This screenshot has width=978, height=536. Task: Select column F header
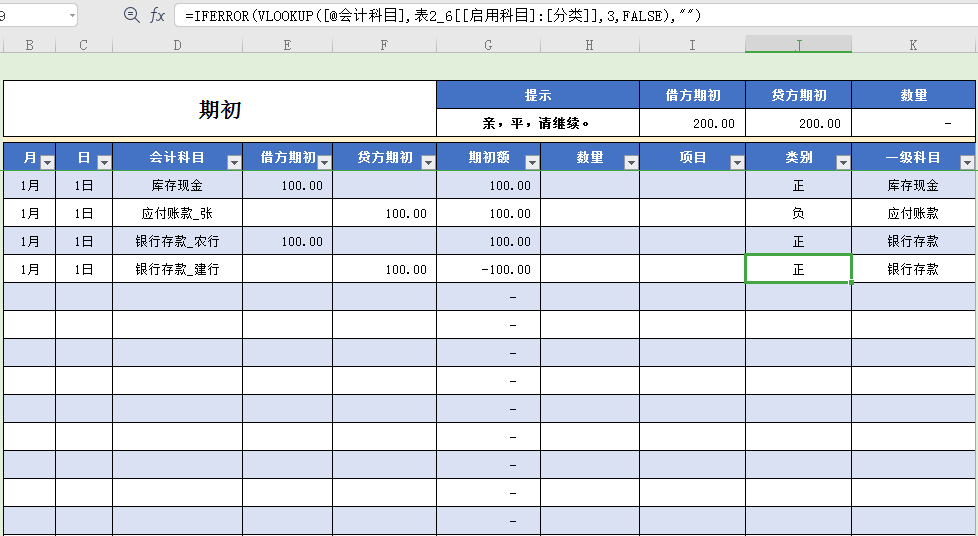[384, 44]
